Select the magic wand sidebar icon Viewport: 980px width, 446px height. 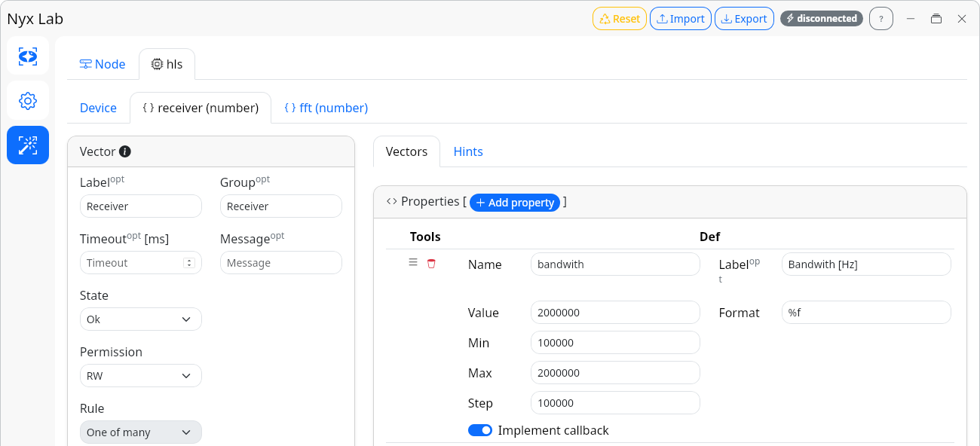[28, 145]
